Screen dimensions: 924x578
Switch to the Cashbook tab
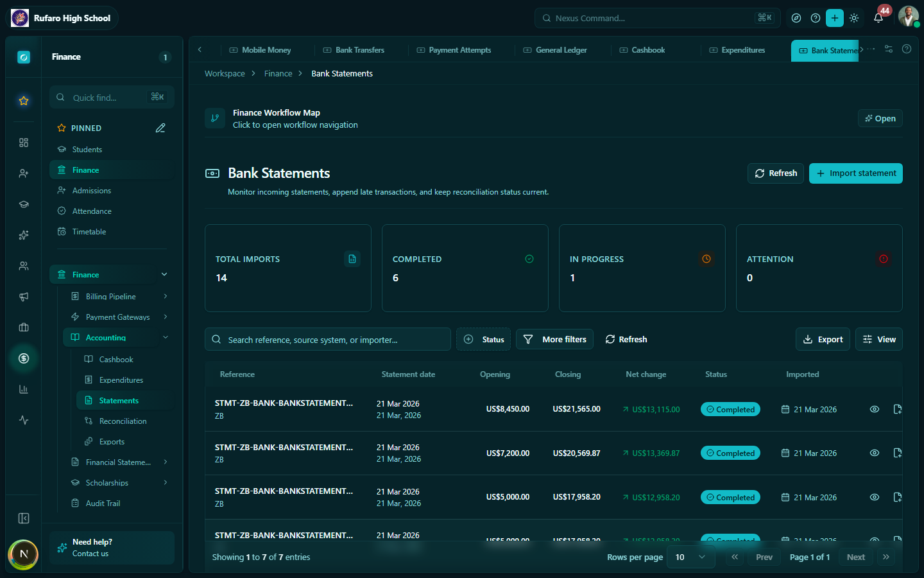[x=642, y=49]
